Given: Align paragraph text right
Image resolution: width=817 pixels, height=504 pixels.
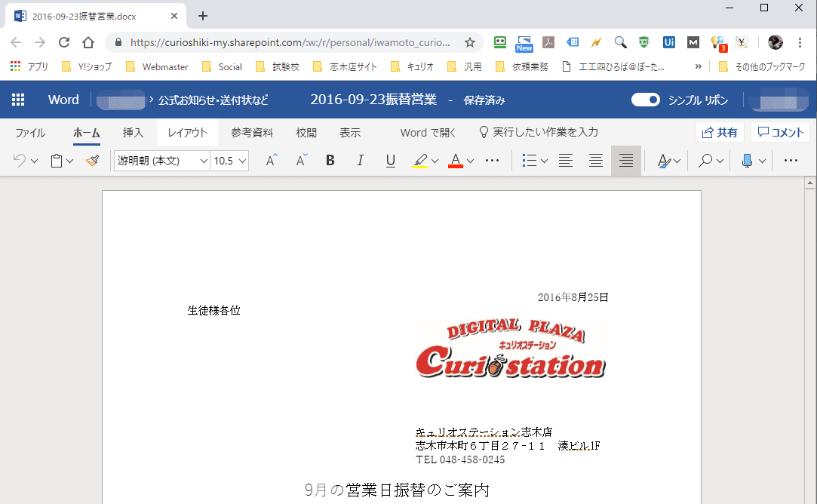Looking at the screenshot, I should (x=626, y=161).
